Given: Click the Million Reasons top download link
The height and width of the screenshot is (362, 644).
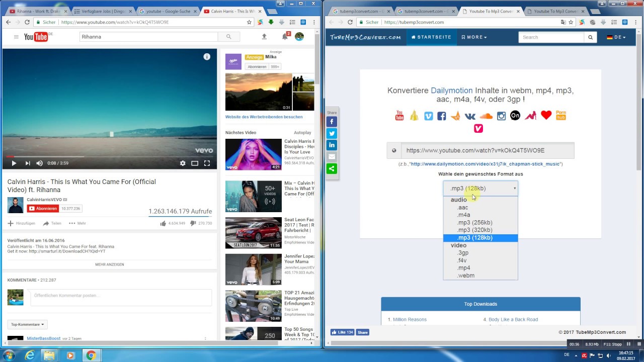Looking at the screenshot, I should [410, 319].
